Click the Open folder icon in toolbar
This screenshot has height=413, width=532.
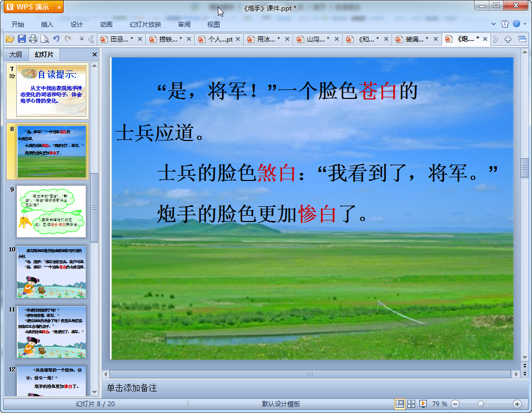[9, 39]
